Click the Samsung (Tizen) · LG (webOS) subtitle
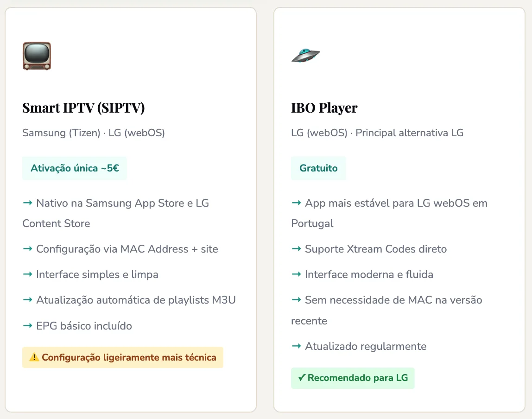Image resolution: width=532 pixels, height=419 pixels. click(94, 133)
